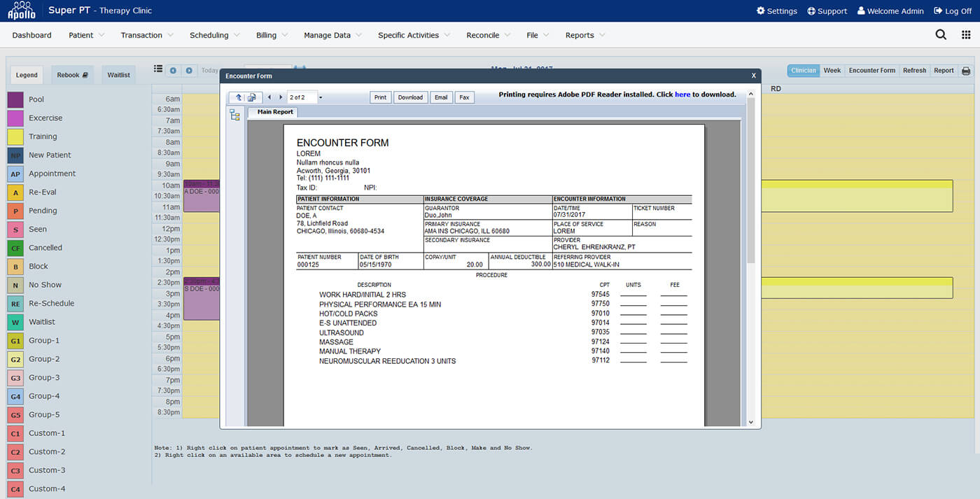The image size is (980, 499).
Task: Select the Waitlist tab
Action: (118, 75)
